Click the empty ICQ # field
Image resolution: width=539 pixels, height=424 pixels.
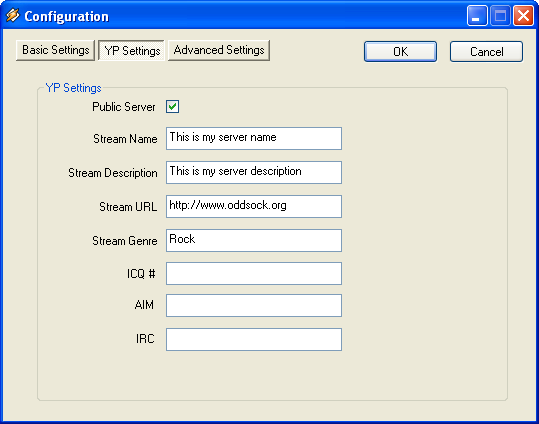click(254, 273)
